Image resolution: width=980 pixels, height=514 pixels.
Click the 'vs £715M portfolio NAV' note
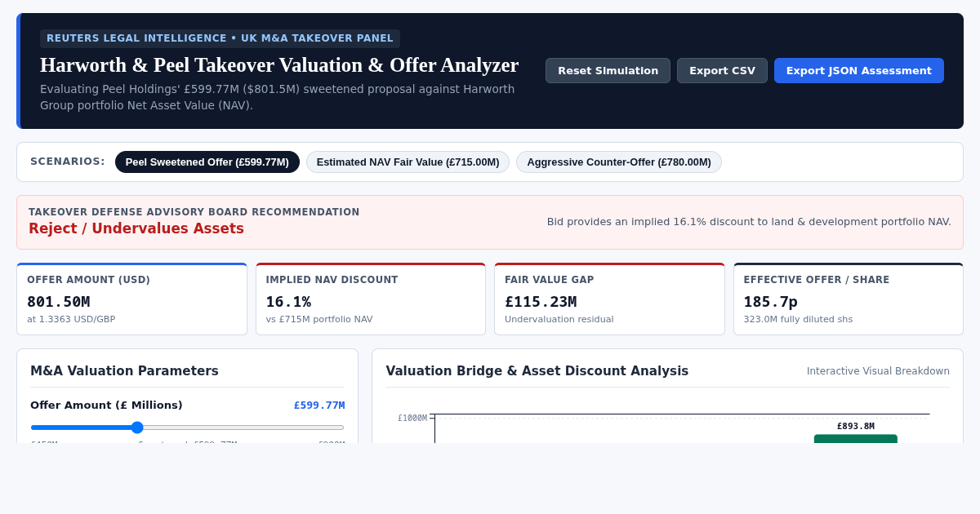pyautogui.click(x=319, y=320)
